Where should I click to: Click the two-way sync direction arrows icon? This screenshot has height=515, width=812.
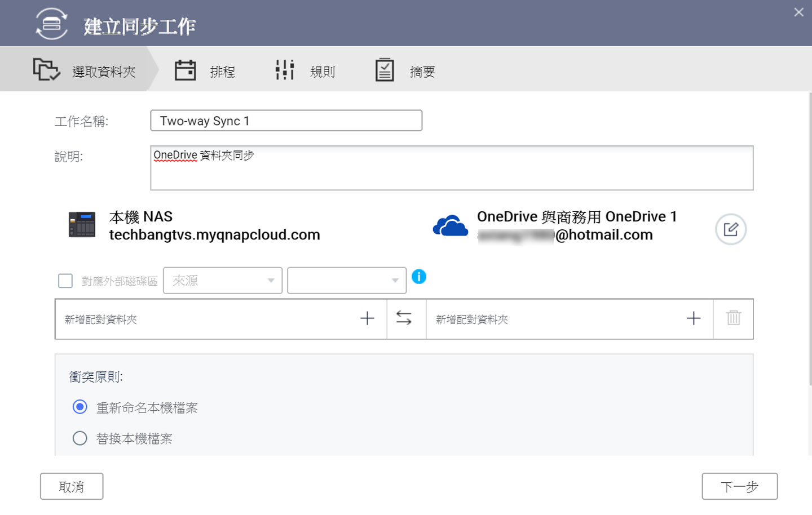pyautogui.click(x=404, y=318)
